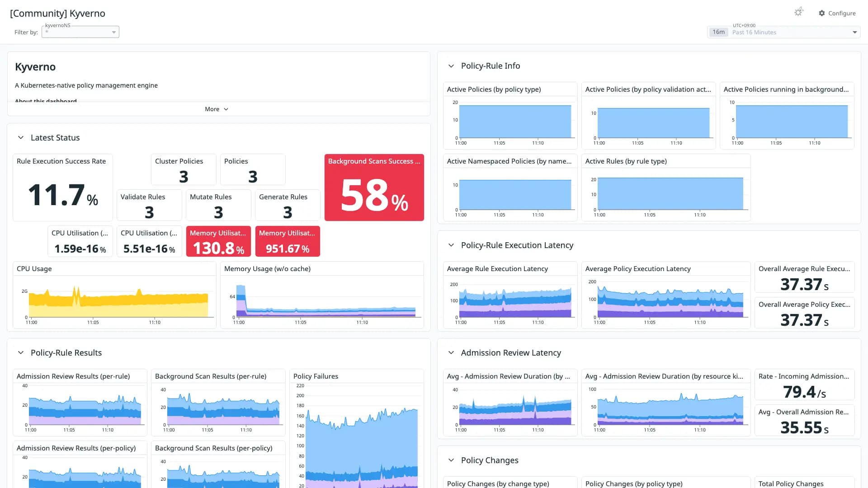Click the red 58% Background Scans Success value
The width and height of the screenshot is (868, 488).
point(374,195)
